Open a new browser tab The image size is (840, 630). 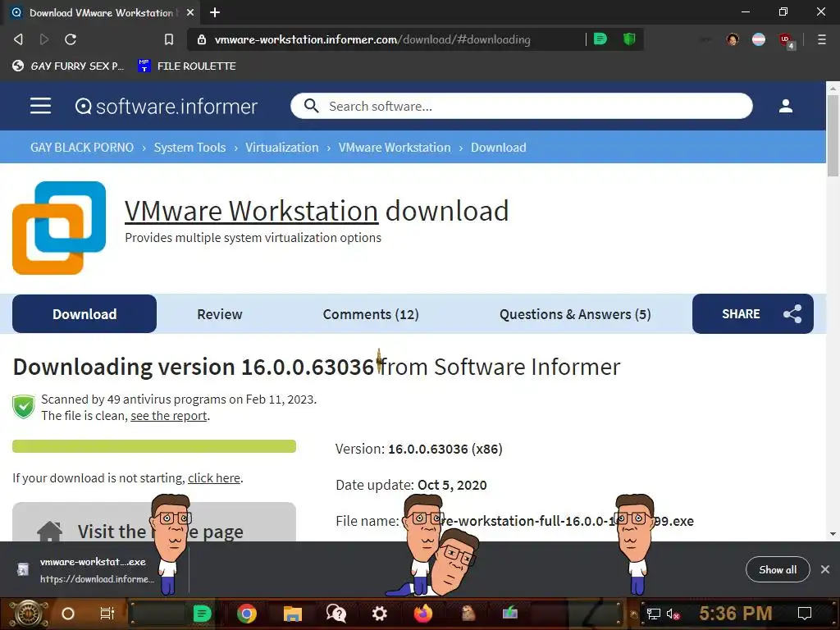coord(215,12)
